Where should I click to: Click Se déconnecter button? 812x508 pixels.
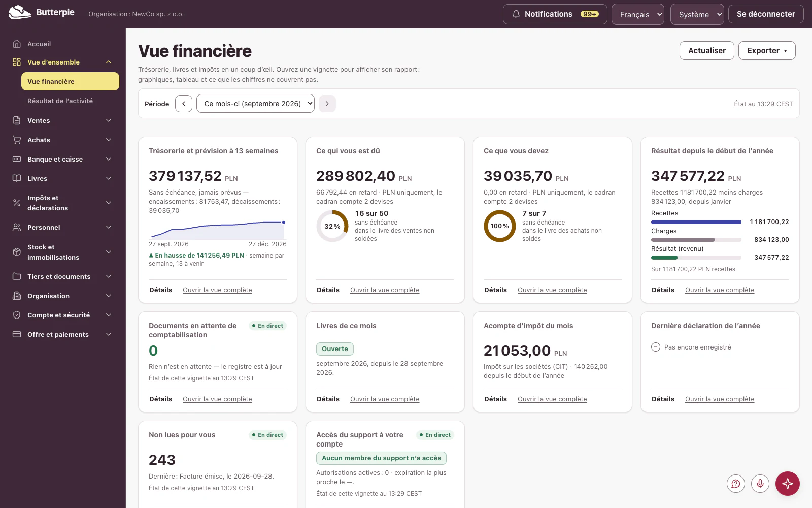coord(766,14)
